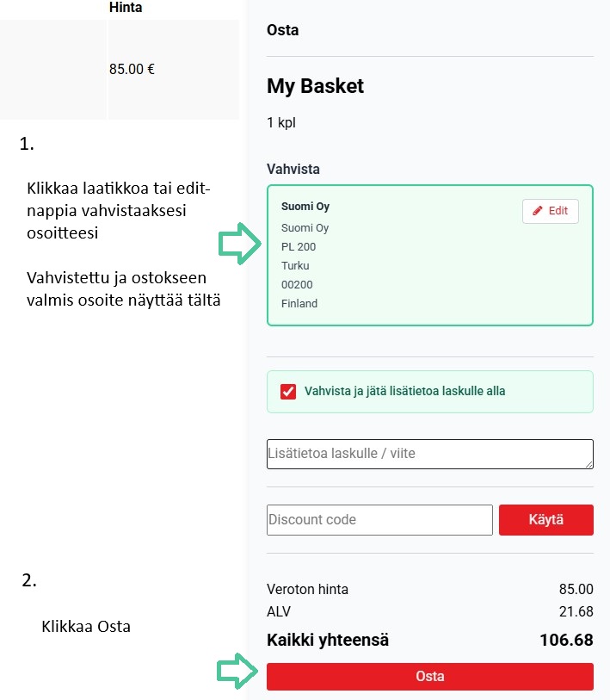Viewport: 610px width, 700px height.
Task: Toggle the Vahvista ja jätä lisätietoa checkbox
Action: (x=288, y=392)
